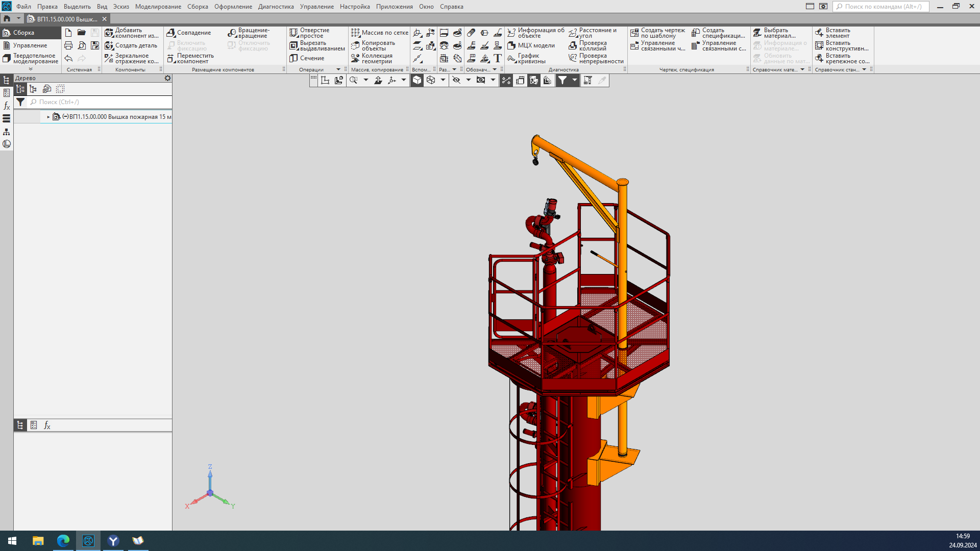Click Добавить компонент из файла
Viewport: 980px width, 551px height.
pos(132,33)
